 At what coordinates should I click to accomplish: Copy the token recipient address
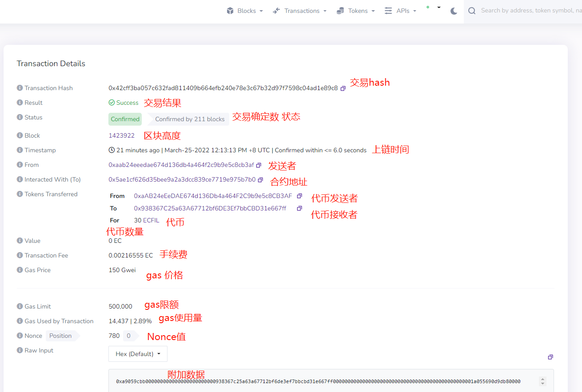click(299, 208)
